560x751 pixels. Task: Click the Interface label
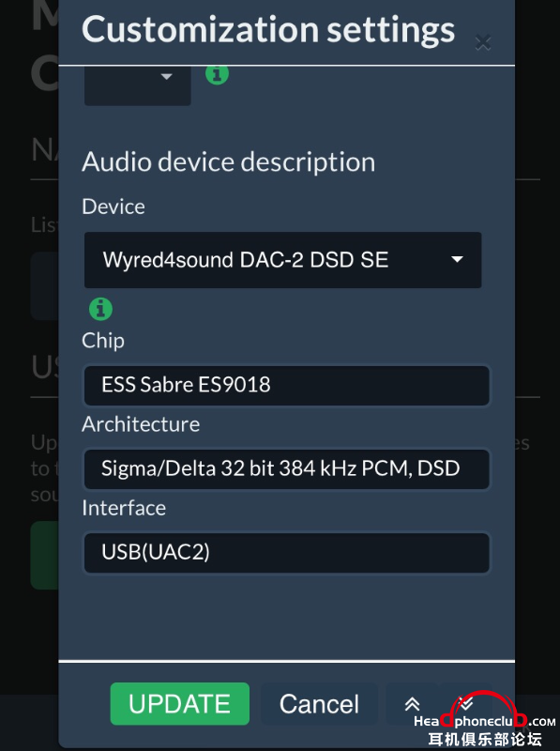(124, 508)
